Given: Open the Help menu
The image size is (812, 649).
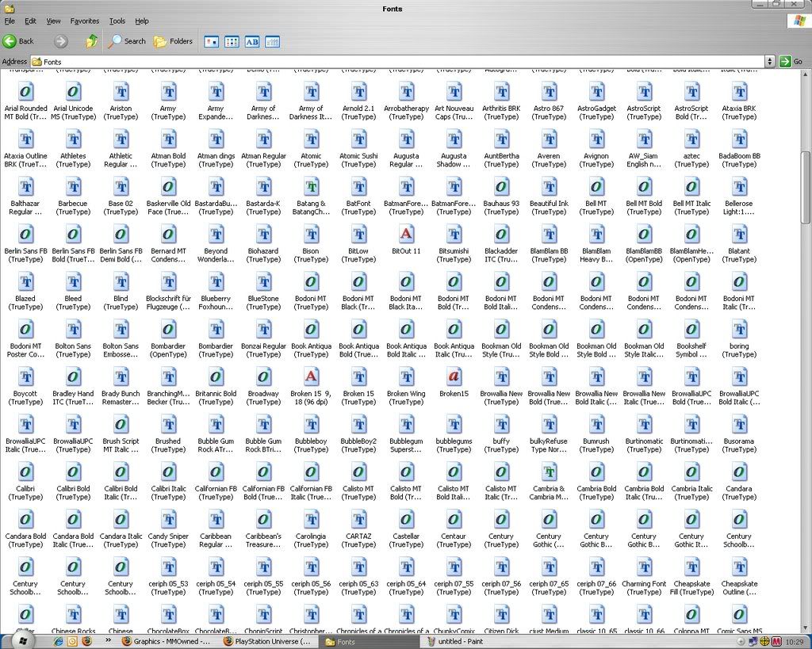Looking at the screenshot, I should (x=142, y=21).
